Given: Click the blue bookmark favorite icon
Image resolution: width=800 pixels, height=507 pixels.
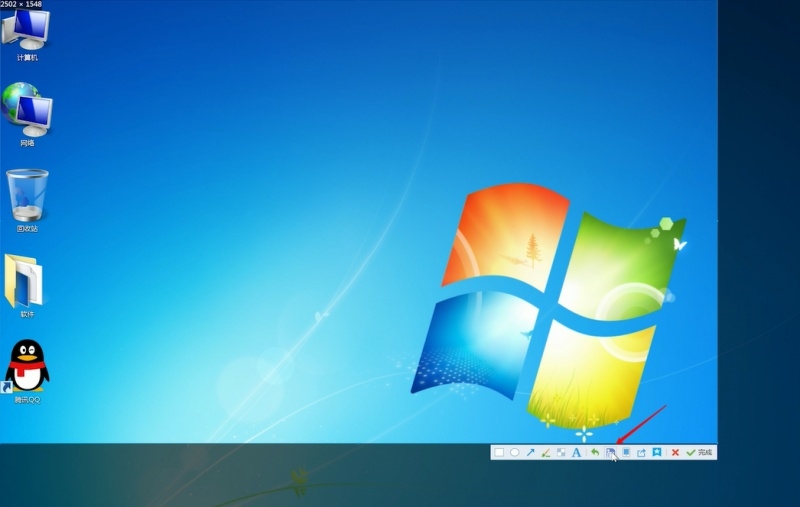Looking at the screenshot, I should 657,452.
